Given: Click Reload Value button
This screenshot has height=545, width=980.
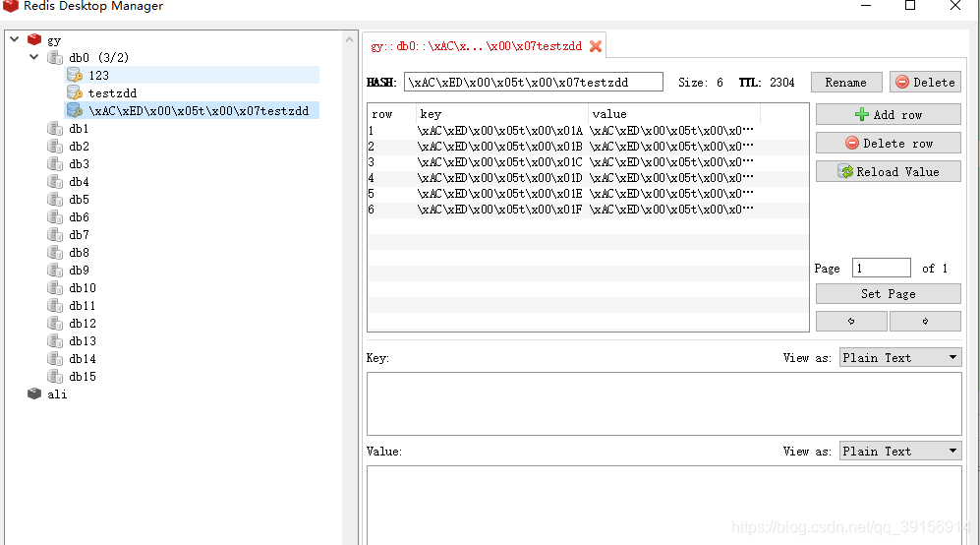Looking at the screenshot, I should [x=889, y=171].
